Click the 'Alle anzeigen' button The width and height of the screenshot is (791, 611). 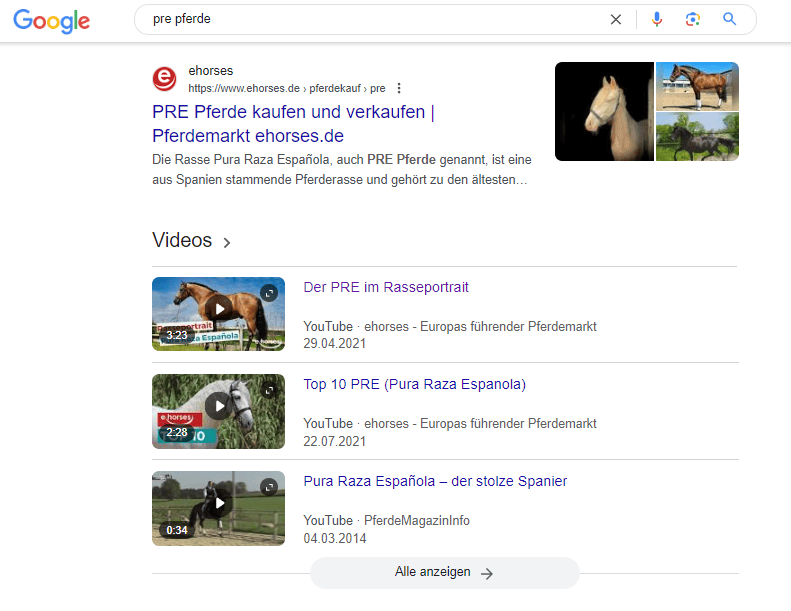444,573
